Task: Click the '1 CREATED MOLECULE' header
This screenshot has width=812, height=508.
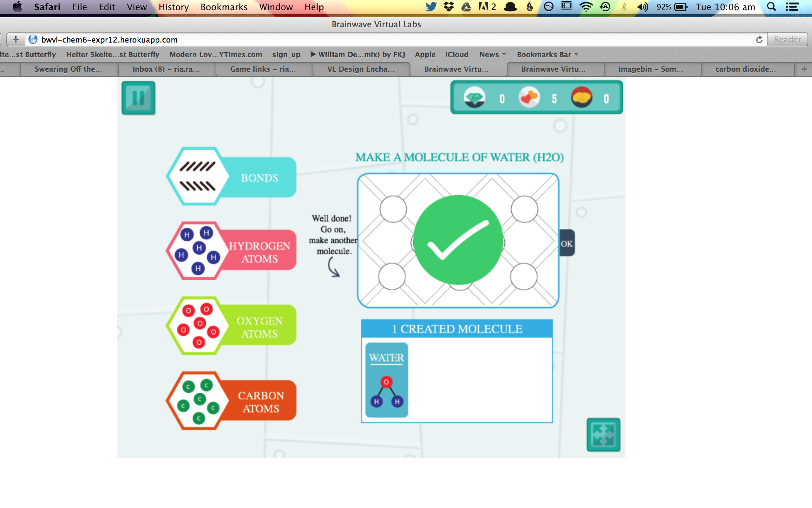Action: click(457, 329)
